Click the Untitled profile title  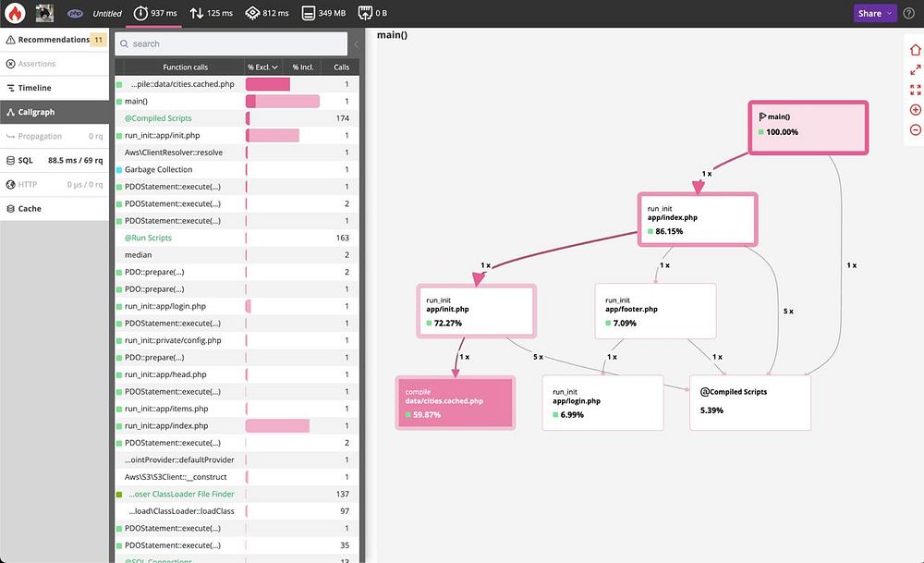(x=106, y=14)
